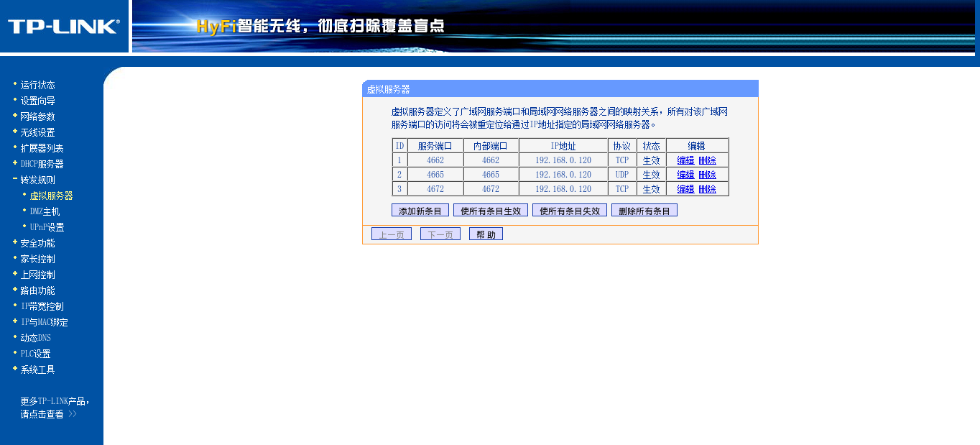Open PLC设置 page
This screenshot has height=445, width=980.
pyautogui.click(x=35, y=354)
